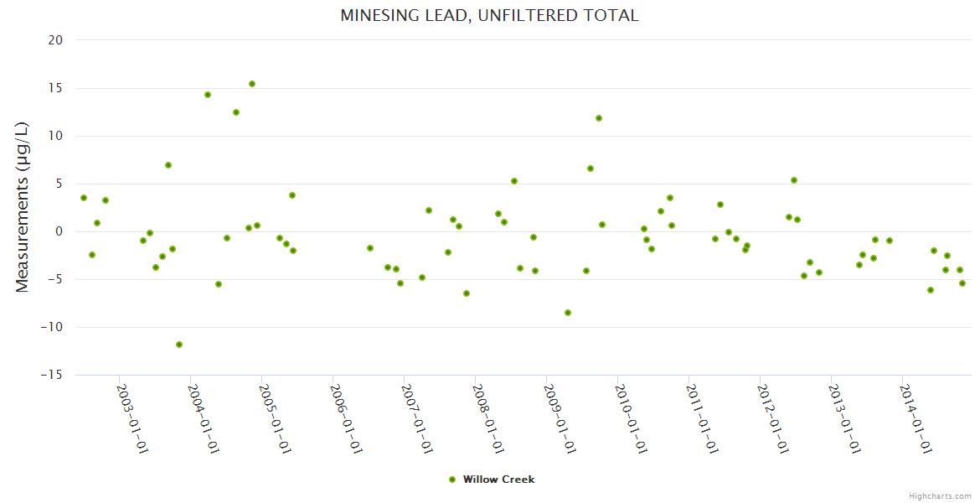Select the 2012 data point just above 5
This screenshot has width=980, height=503.
pos(794,180)
